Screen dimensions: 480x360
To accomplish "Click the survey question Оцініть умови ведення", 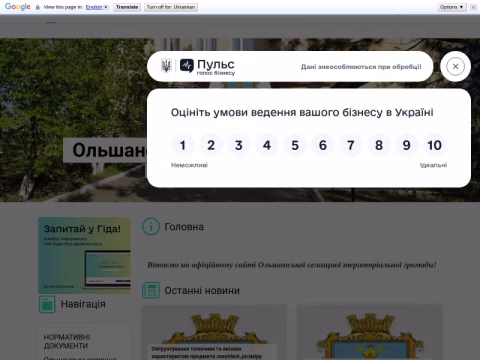I will pos(302,112).
